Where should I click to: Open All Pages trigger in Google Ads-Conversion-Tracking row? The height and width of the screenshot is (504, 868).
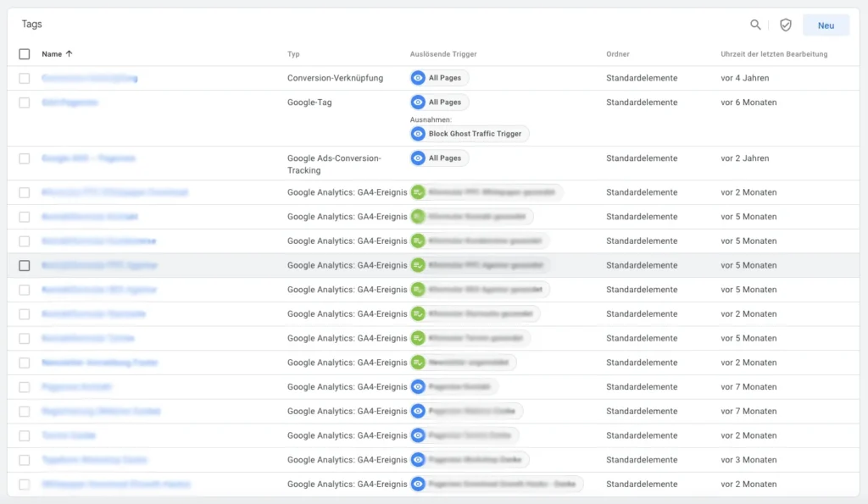point(439,158)
